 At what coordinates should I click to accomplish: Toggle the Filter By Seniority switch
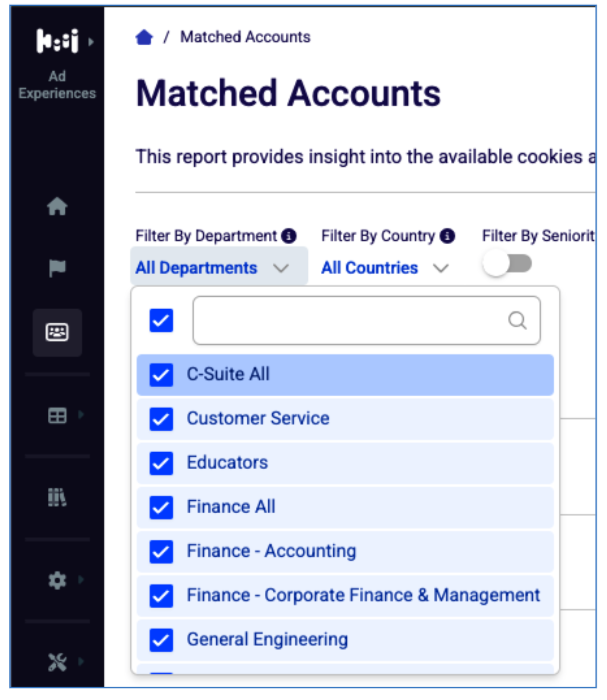[507, 263]
